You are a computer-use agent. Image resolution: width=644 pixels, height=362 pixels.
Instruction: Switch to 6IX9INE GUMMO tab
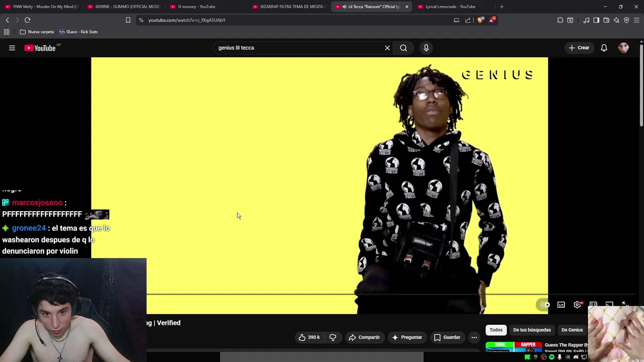123,7
